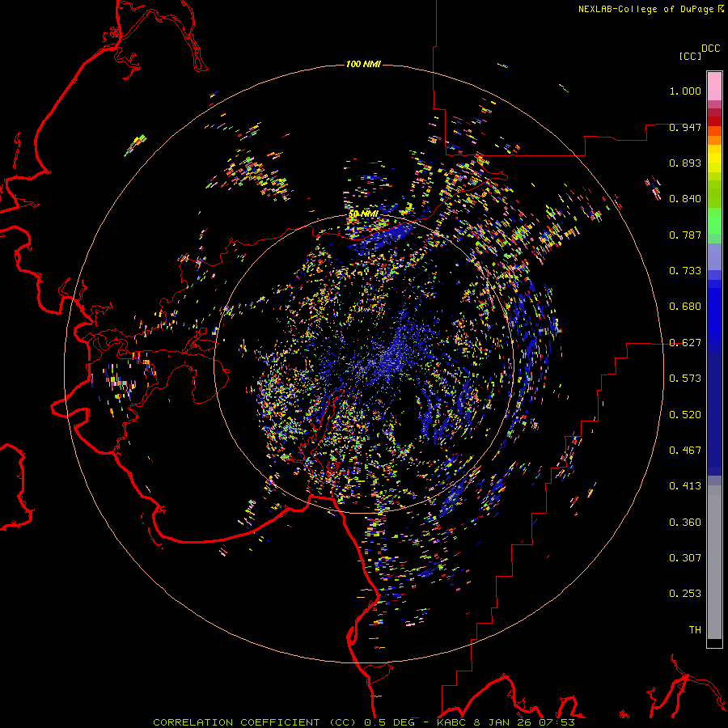
Task: Pick the gray swatch on the color bar
Action: point(714,562)
